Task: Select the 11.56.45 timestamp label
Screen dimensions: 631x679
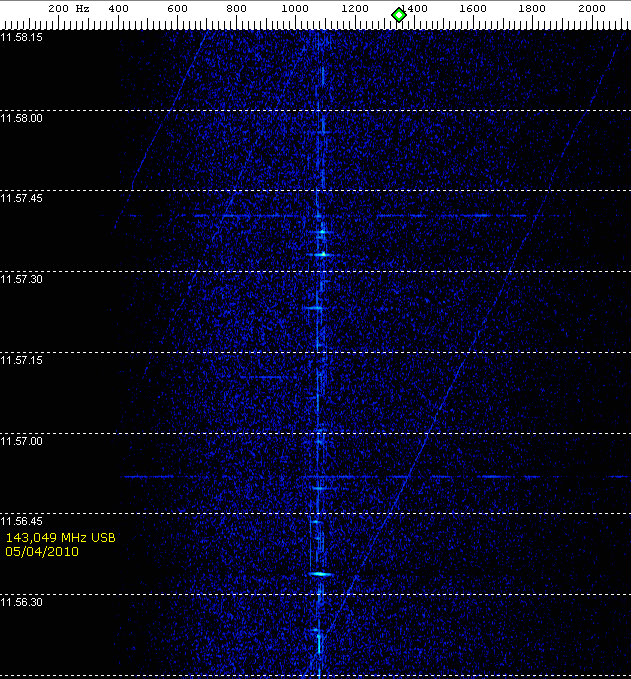Action: [22, 521]
